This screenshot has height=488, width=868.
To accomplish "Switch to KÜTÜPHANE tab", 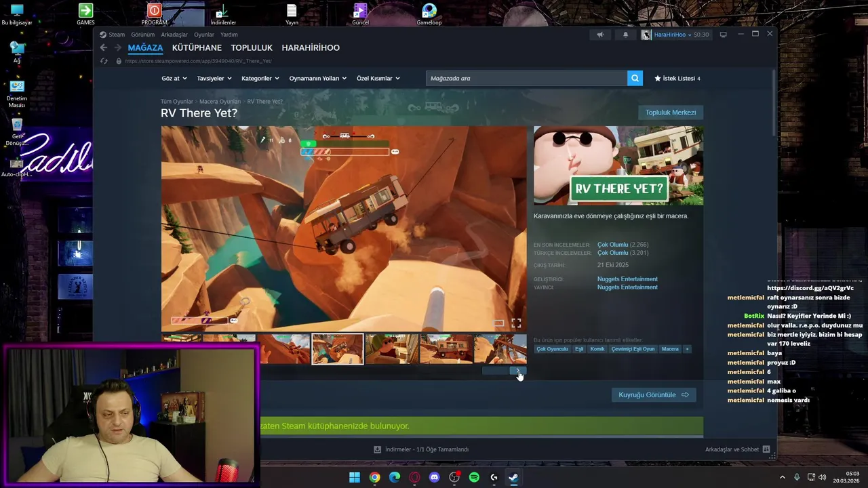I will pos(197,47).
